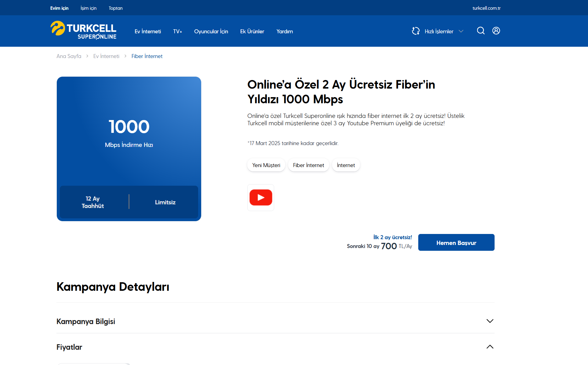Click the Kampanya Detayları heading
Viewport: 588px width, 365px height.
(x=113, y=287)
